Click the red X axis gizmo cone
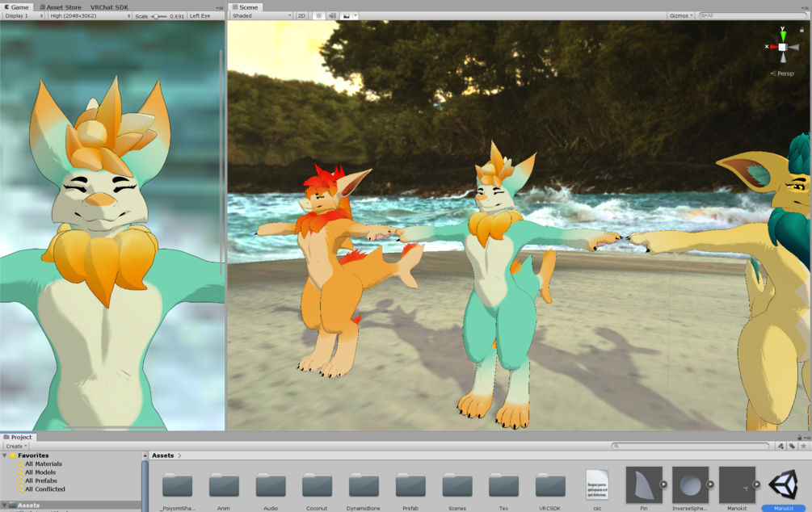The image size is (812, 512). click(774, 47)
